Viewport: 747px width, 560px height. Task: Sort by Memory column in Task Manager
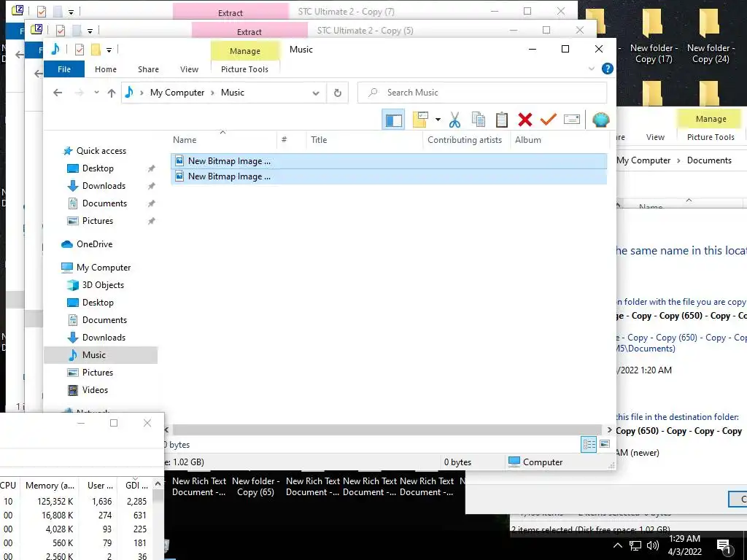coord(50,485)
